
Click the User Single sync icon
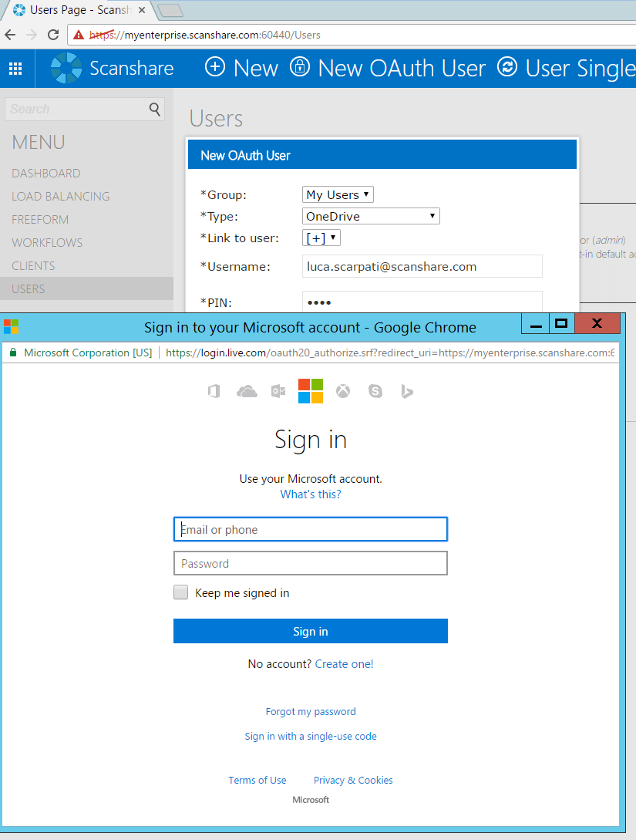(507, 67)
